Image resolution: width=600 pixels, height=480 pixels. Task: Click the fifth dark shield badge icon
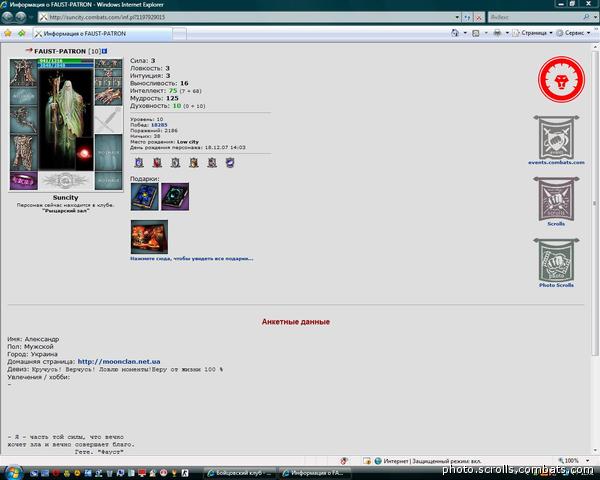(212, 163)
